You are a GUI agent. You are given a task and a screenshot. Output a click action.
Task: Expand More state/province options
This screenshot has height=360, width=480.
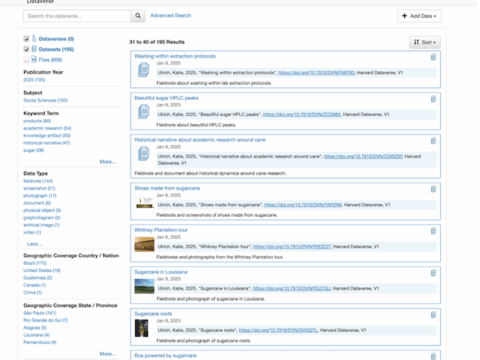coord(108,354)
